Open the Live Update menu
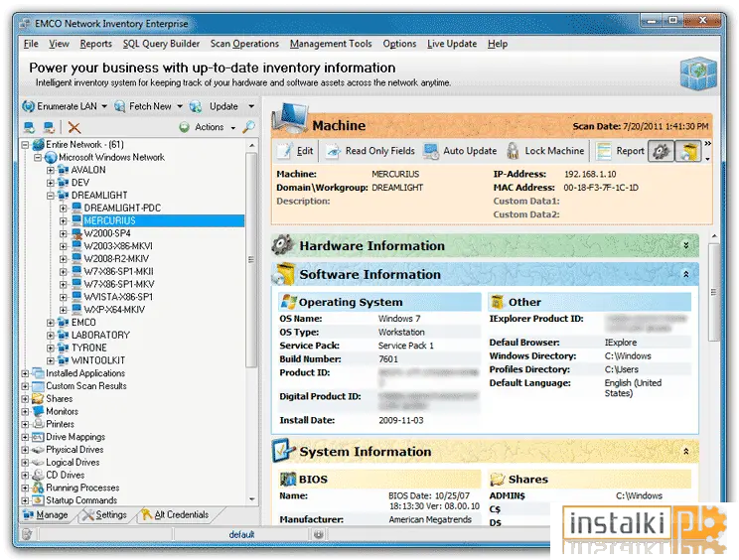The image size is (739, 560). click(452, 44)
